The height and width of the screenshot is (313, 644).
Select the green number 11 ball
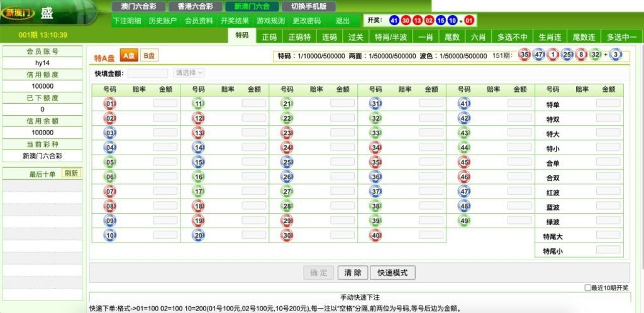(199, 104)
